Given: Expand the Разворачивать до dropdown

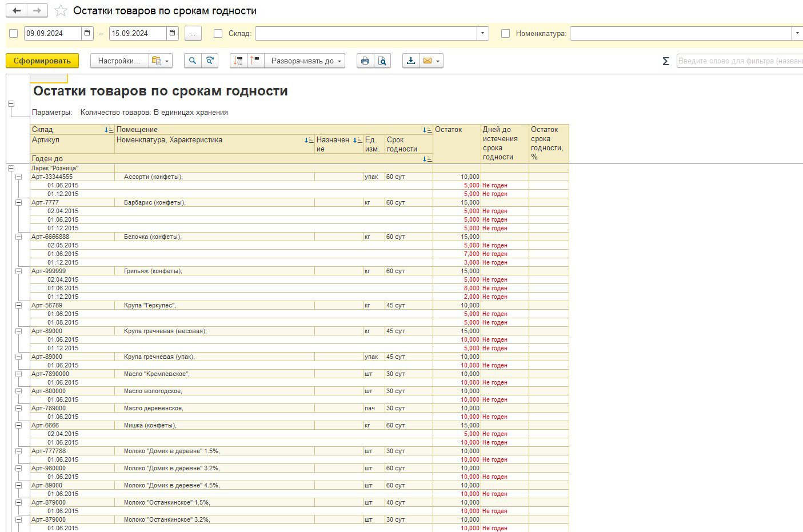Looking at the screenshot, I should [304, 61].
